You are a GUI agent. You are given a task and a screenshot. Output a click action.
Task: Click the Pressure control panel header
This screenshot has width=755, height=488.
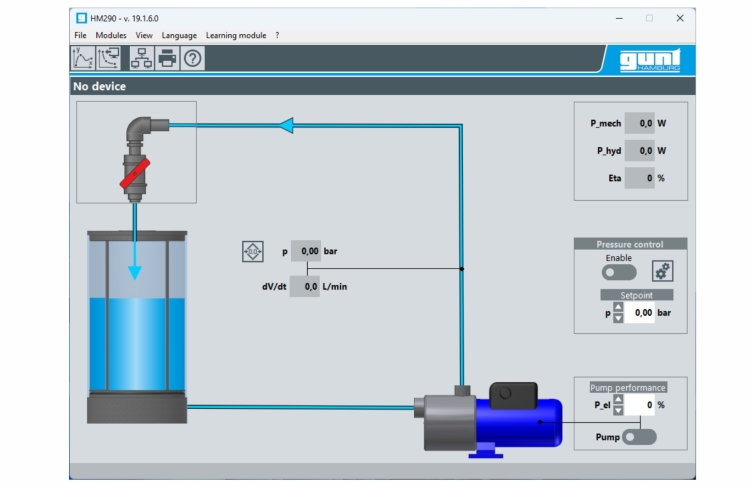pyautogui.click(x=630, y=244)
